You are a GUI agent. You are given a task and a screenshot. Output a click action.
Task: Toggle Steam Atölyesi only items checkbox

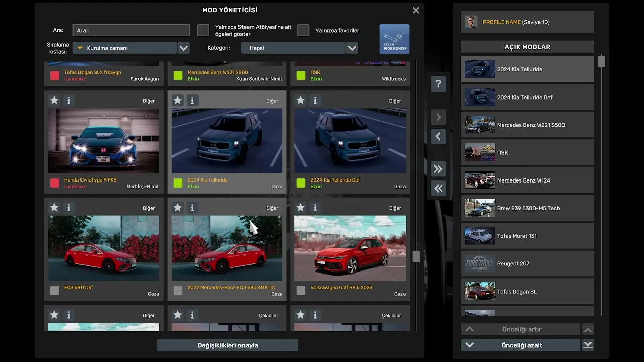pos(203,30)
